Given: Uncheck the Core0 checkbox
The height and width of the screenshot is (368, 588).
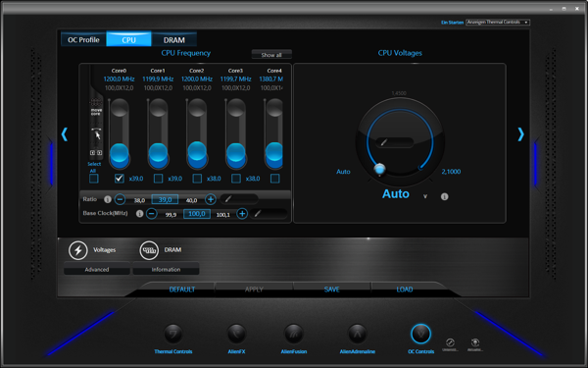Looking at the screenshot, I should click(x=120, y=179).
